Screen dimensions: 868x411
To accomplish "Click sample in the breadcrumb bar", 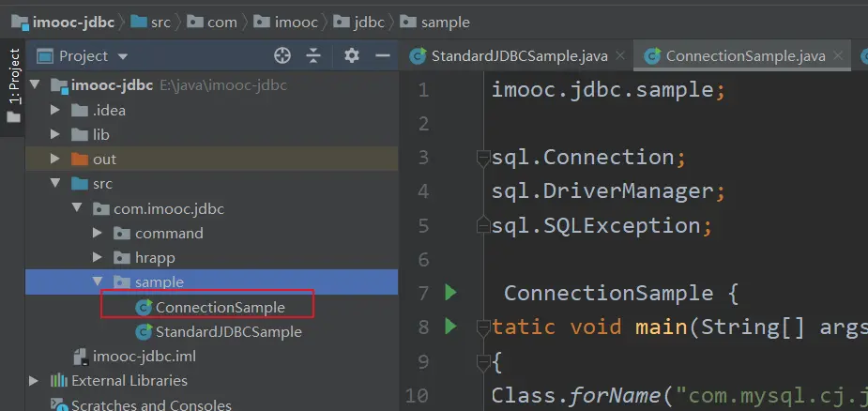I will coord(445,23).
